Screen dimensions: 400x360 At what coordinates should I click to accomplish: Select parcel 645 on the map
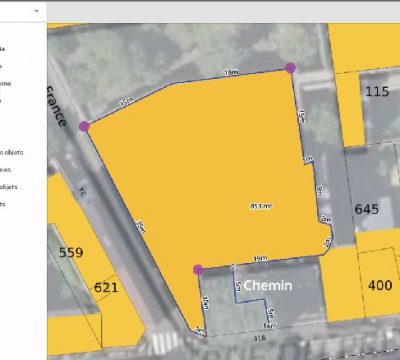(367, 209)
